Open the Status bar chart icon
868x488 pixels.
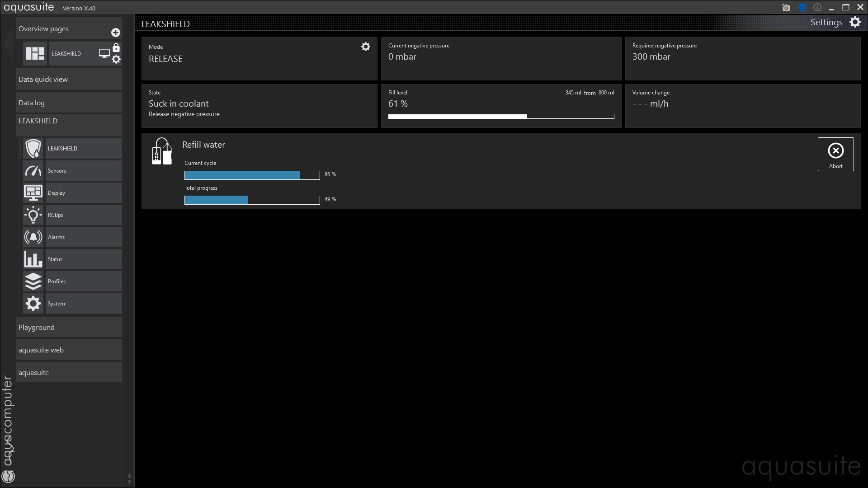click(x=33, y=259)
